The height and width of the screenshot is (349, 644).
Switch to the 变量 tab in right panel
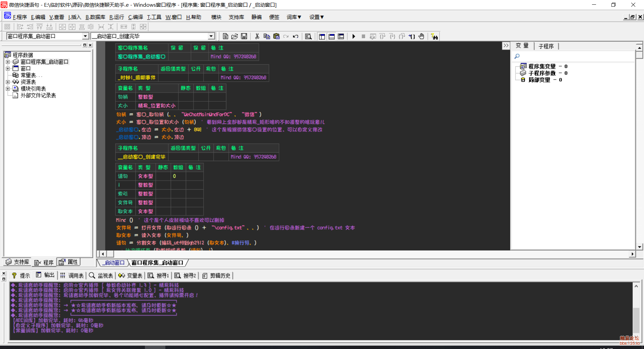tap(522, 46)
